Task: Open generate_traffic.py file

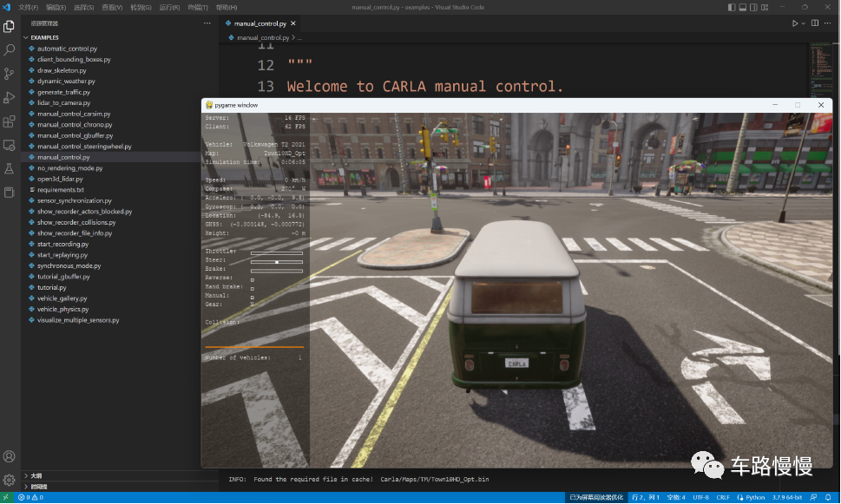Action: click(63, 92)
